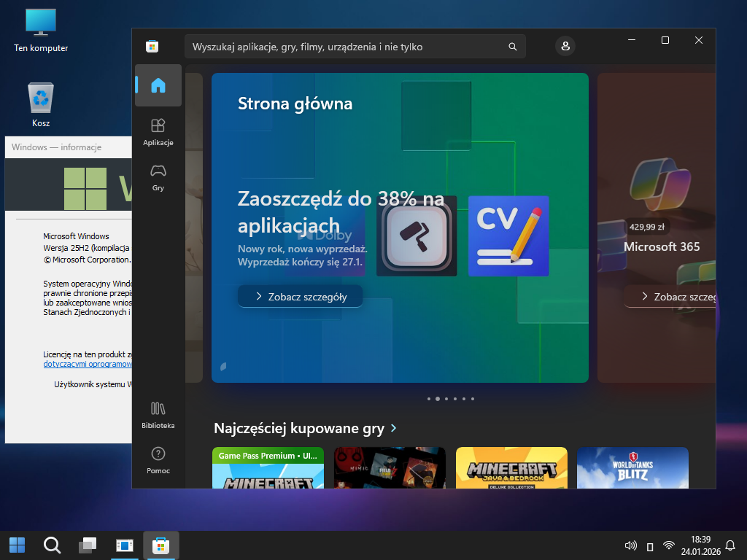Click Zobacz szczegóły on the sale banner

(x=300, y=297)
